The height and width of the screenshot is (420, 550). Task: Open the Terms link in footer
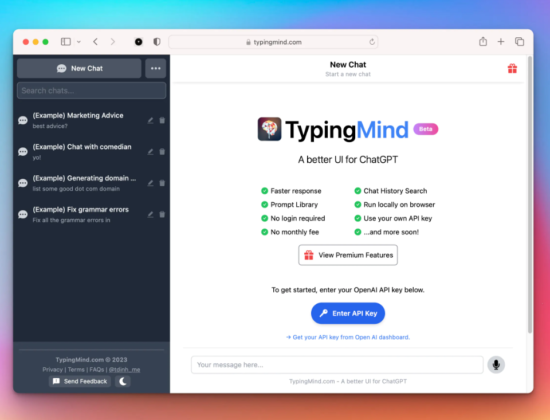pyautogui.click(x=76, y=369)
